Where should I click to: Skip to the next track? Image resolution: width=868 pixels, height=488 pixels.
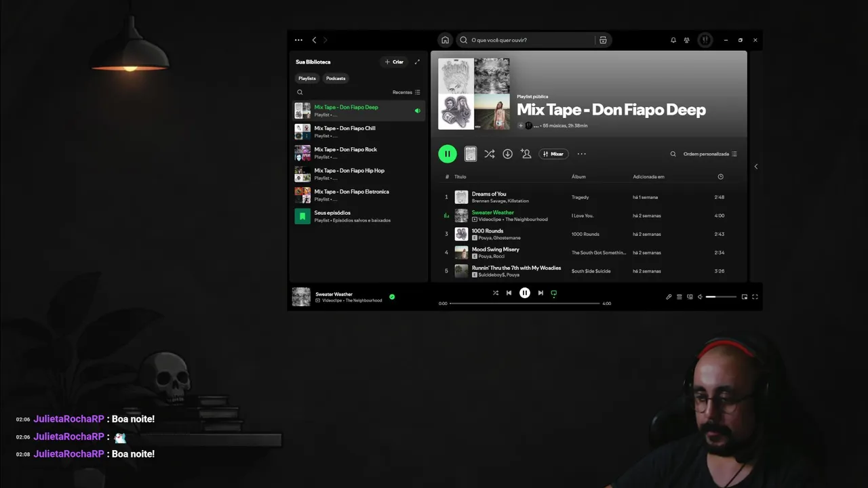click(540, 293)
